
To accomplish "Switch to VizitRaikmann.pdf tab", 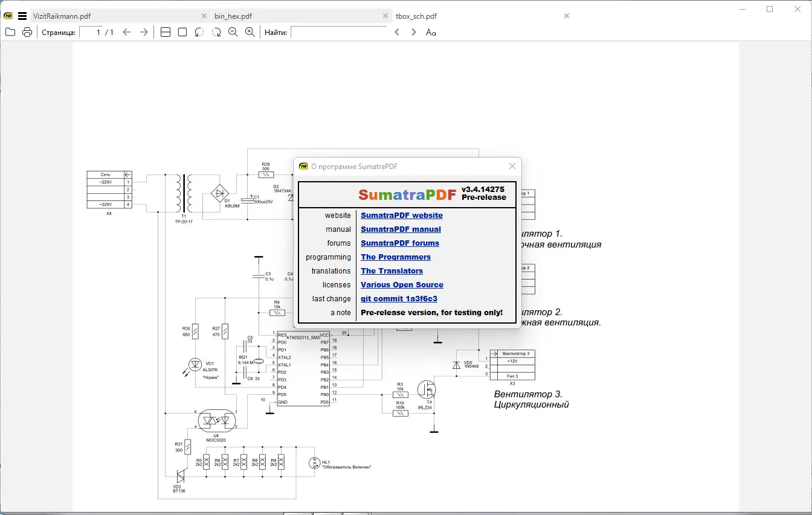I will [62, 16].
